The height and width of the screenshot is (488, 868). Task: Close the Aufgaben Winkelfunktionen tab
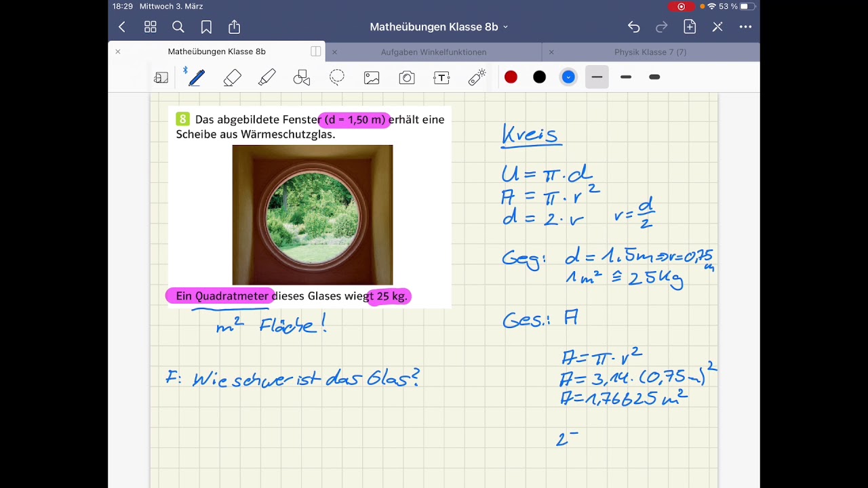click(x=334, y=52)
